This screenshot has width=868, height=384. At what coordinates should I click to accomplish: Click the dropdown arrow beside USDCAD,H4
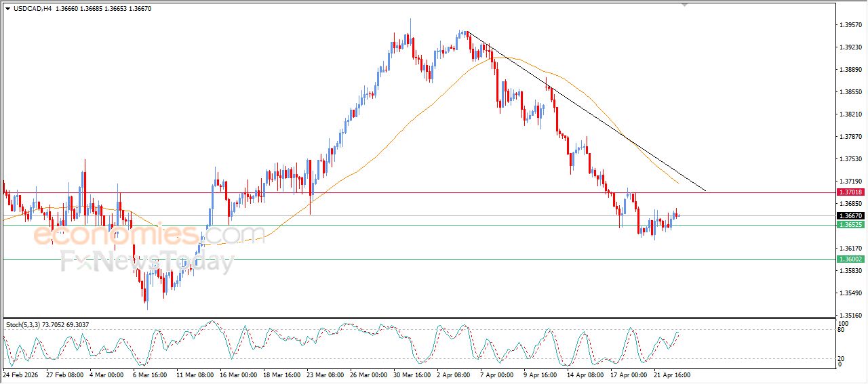click(7, 8)
